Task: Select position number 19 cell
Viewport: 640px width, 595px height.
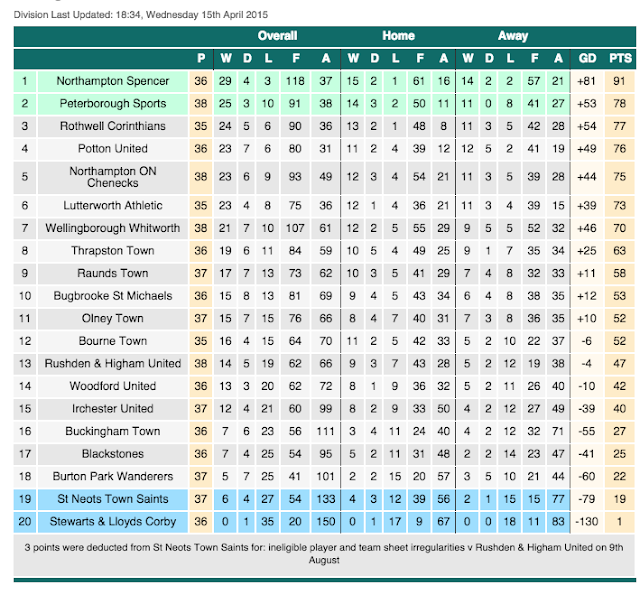Action: (25, 499)
